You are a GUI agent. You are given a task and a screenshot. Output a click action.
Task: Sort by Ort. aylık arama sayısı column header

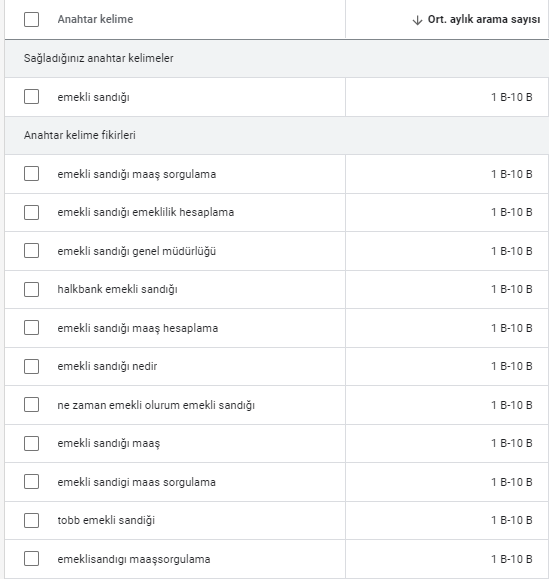pyautogui.click(x=484, y=19)
